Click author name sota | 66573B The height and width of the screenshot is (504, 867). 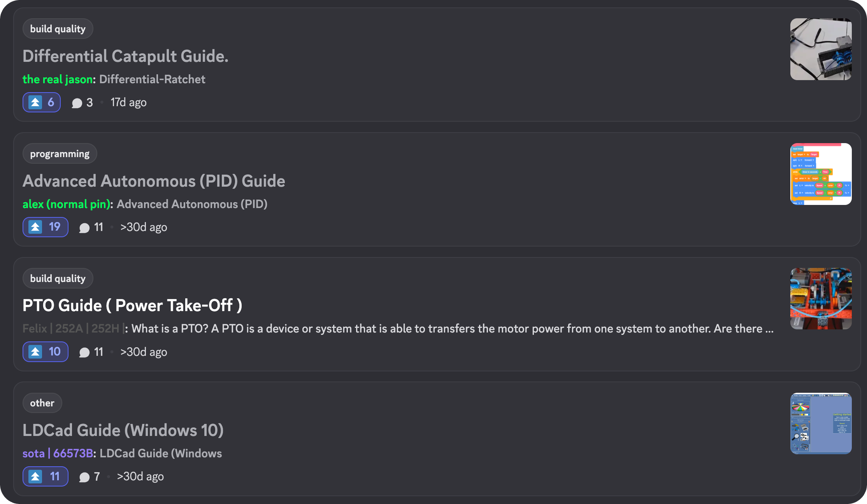tap(58, 453)
